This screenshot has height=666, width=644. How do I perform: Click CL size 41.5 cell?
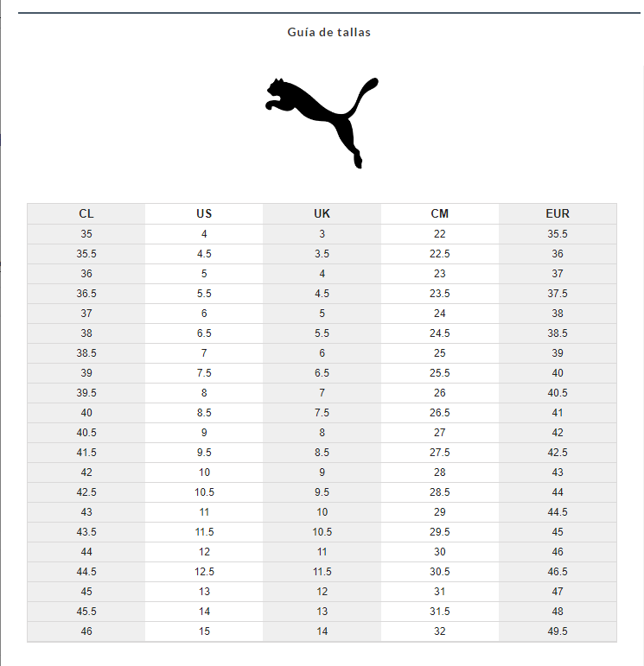pyautogui.click(x=86, y=453)
